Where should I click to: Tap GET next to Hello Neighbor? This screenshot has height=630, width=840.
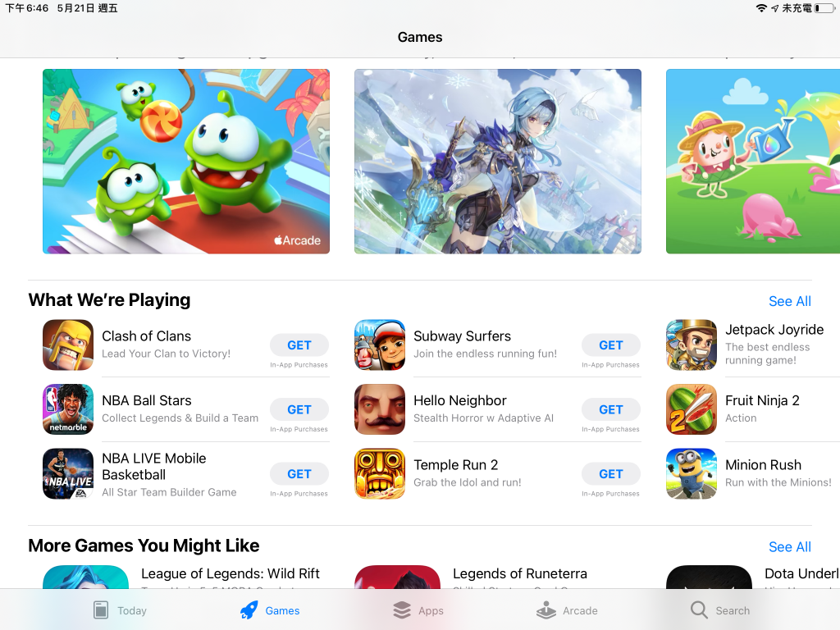610,409
